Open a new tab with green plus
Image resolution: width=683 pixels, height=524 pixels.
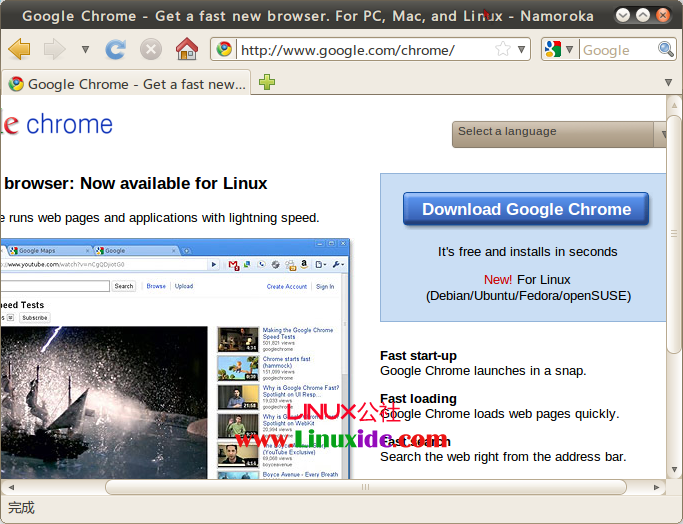[x=267, y=82]
